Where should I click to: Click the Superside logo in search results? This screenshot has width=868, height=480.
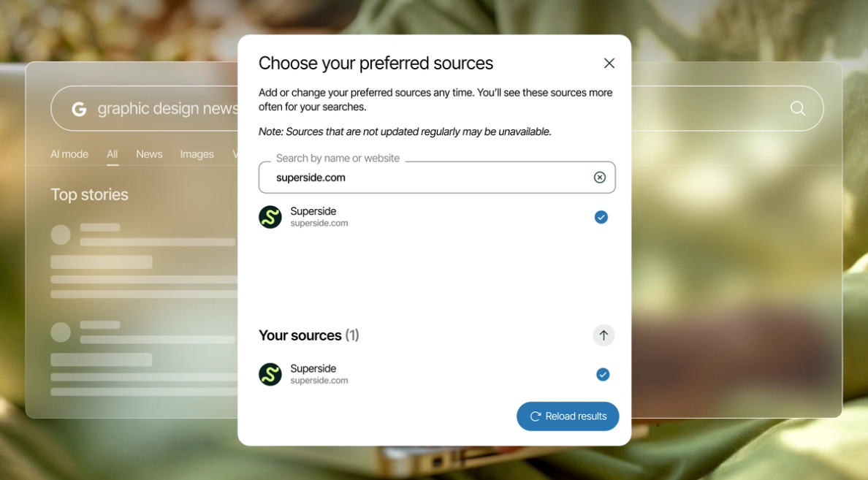(x=270, y=217)
